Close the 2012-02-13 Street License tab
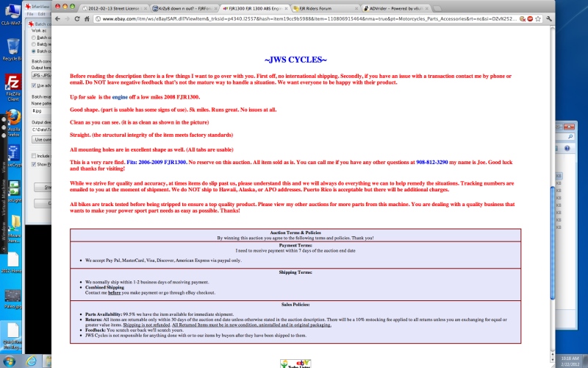This screenshot has height=368, width=588. pos(146,8)
